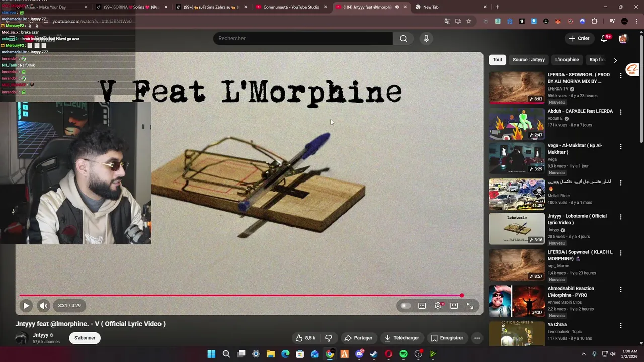This screenshot has width=644, height=362.
Task: Toggle the autoplay switch in the player
Action: pos(406,306)
